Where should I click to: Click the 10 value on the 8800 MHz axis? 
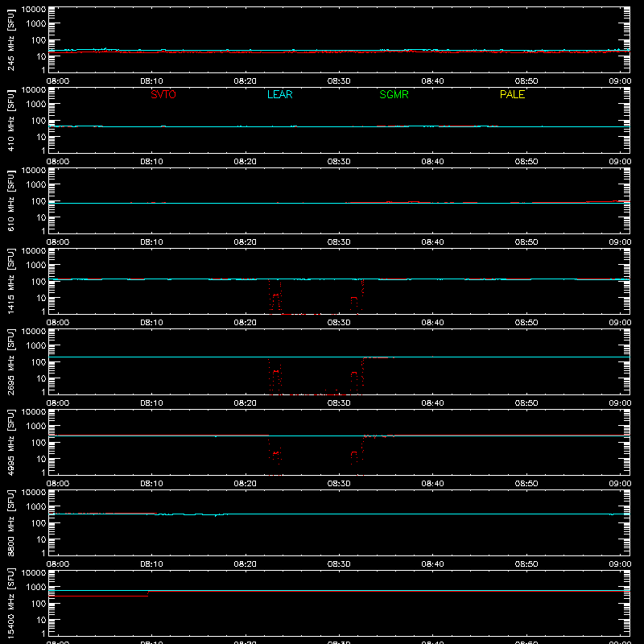(41, 539)
